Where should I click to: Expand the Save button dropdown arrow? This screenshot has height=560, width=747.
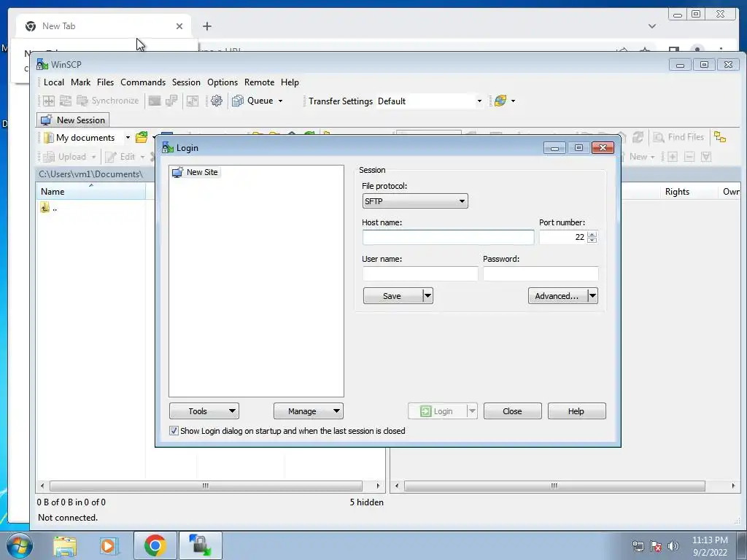coord(427,296)
